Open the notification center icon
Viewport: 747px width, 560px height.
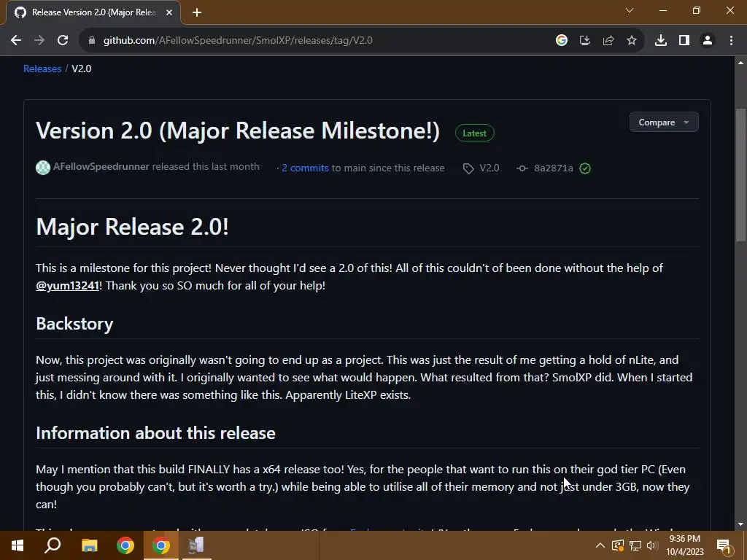click(x=724, y=545)
